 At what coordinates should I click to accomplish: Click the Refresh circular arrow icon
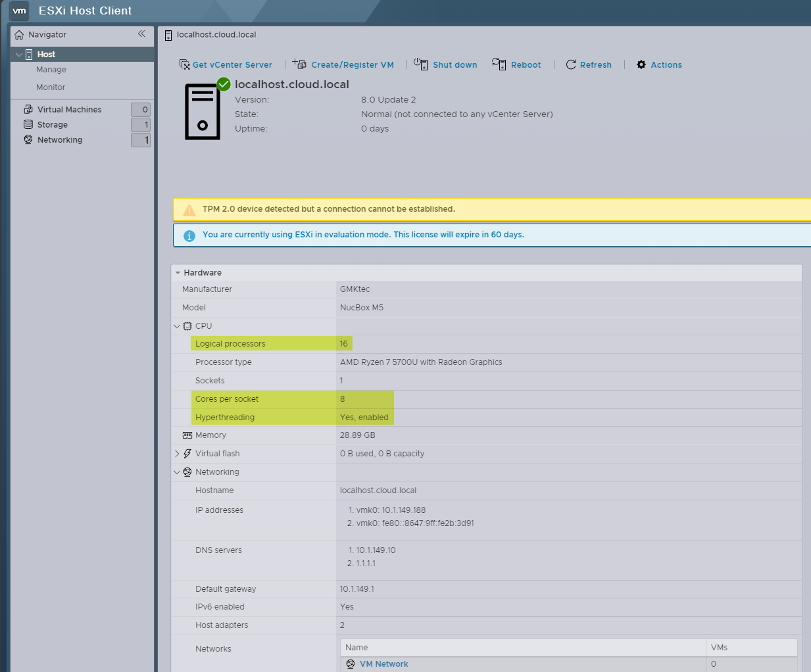[x=571, y=64]
